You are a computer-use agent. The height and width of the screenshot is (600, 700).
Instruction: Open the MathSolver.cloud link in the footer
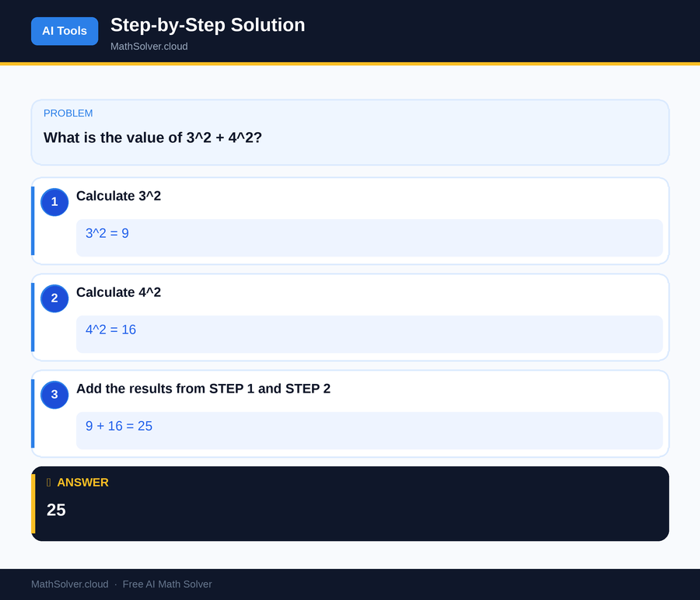(69, 584)
